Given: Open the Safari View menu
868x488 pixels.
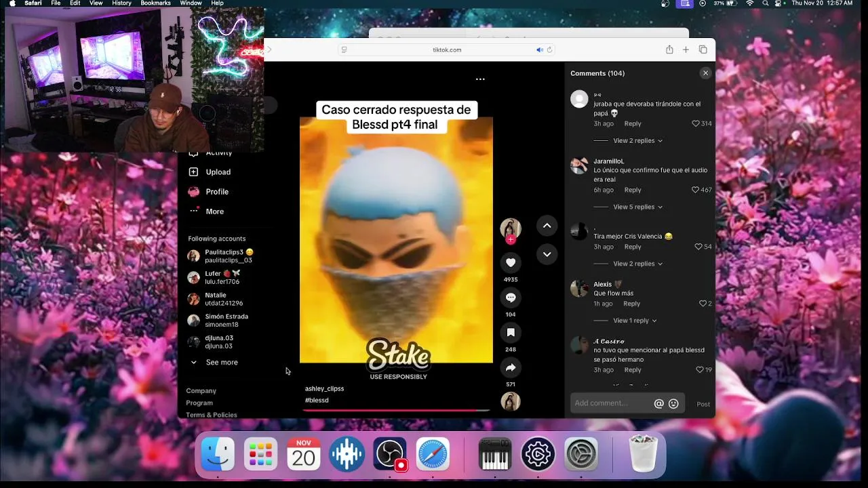Looking at the screenshot, I should tap(96, 3).
